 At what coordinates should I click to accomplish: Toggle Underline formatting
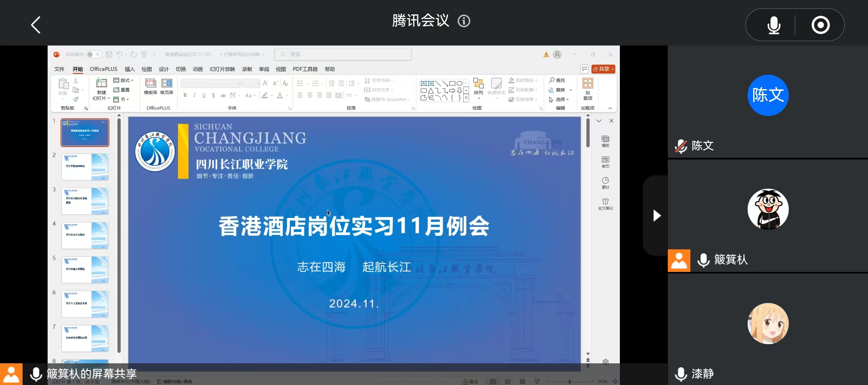[x=204, y=96]
